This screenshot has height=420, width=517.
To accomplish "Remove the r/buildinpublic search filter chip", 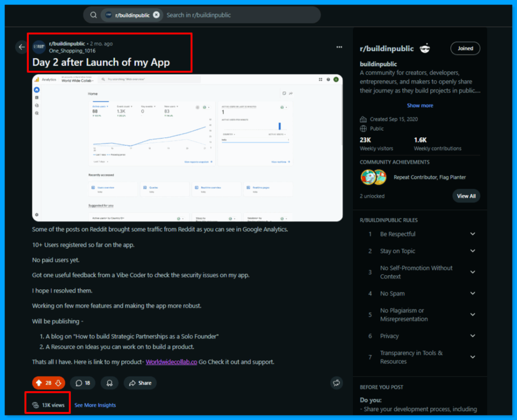I will [157, 15].
